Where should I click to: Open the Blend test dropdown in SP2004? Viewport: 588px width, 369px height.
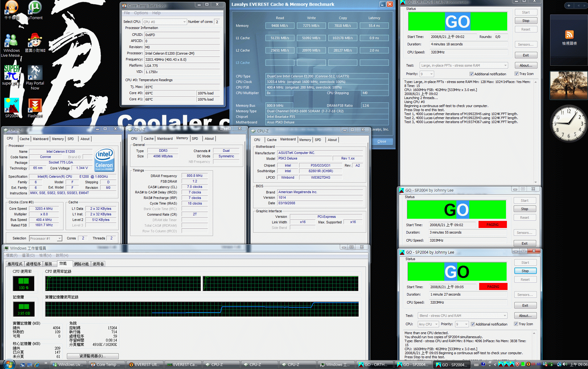point(463,316)
